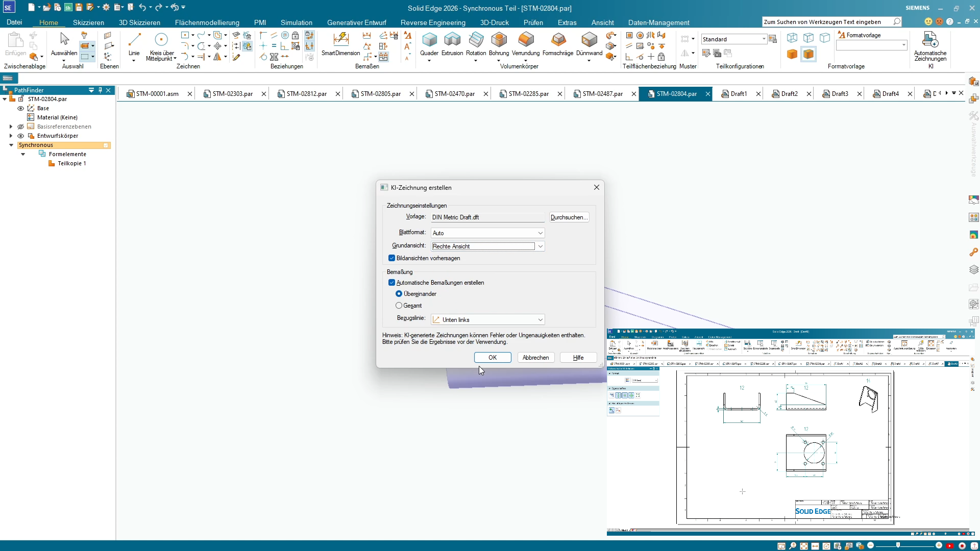Adjust the zoom slider in status bar
The image size is (980, 551).
point(898,545)
